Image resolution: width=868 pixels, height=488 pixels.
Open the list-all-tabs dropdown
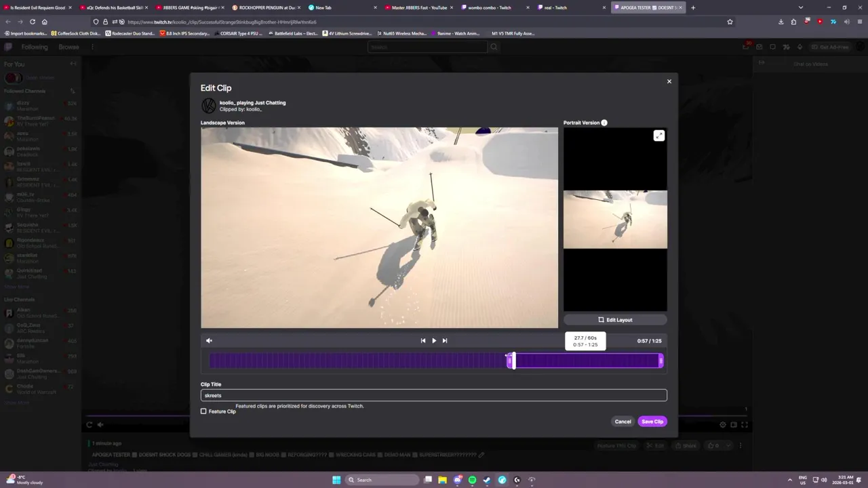click(x=801, y=7)
